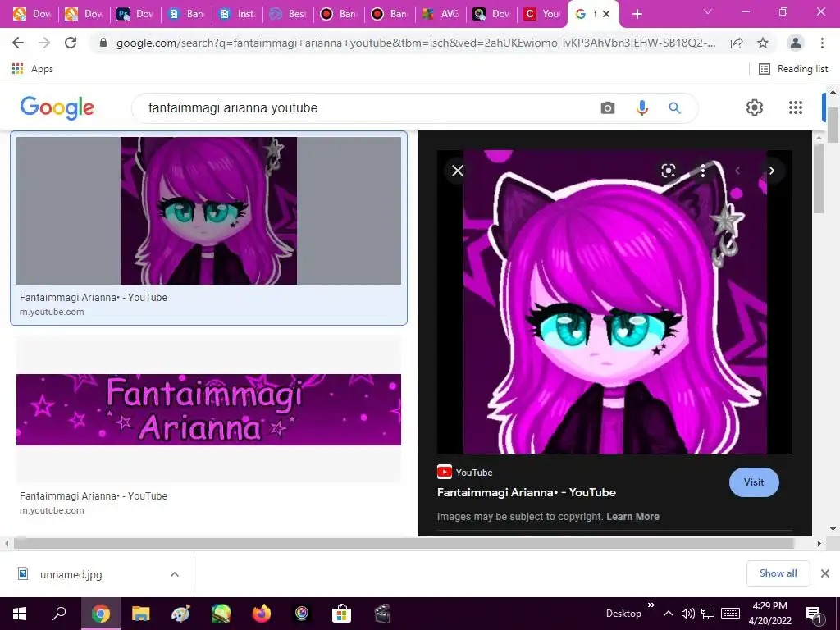Close the active Google tab
The height and width of the screenshot is (630, 840).
(x=606, y=14)
